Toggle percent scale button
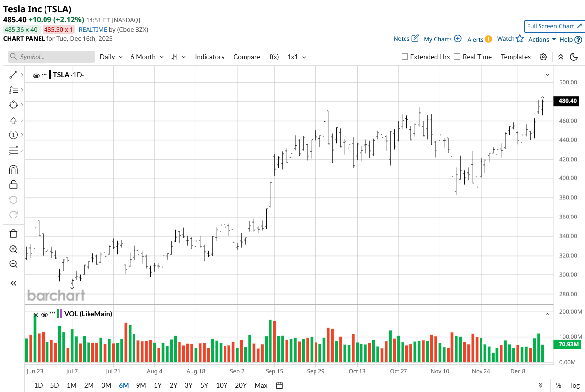The width and height of the screenshot is (585, 392). click(558, 385)
